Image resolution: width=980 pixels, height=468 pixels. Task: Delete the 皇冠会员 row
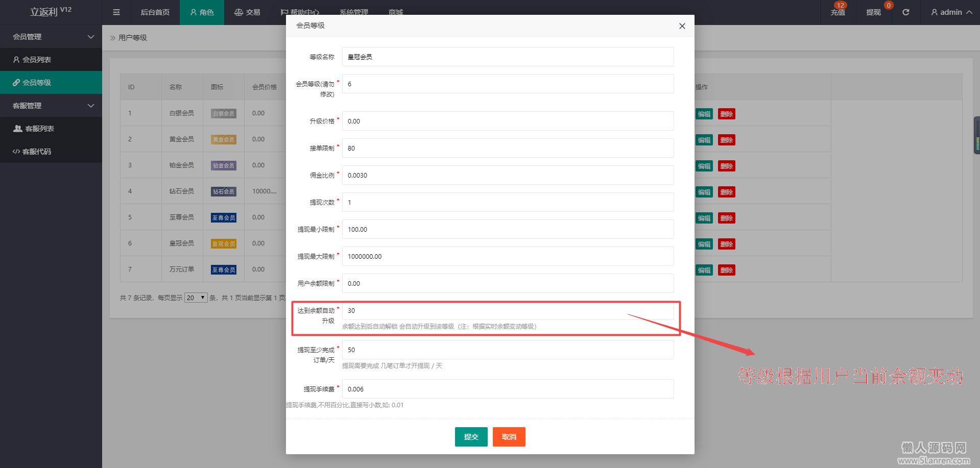tap(727, 244)
